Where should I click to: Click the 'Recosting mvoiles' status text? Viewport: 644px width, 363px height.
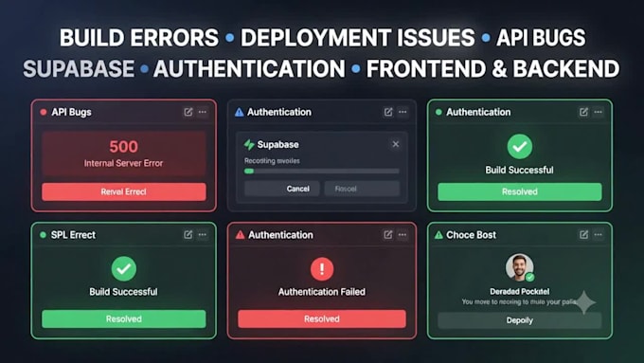pyautogui.click(x=272, y=161)
